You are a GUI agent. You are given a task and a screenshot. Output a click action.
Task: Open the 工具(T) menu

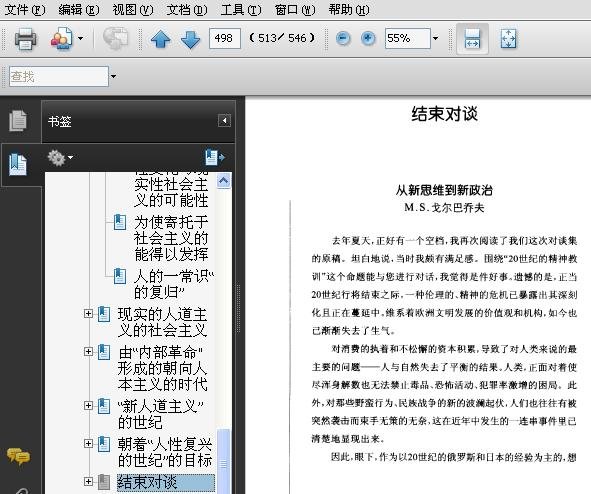click(241, 9)
